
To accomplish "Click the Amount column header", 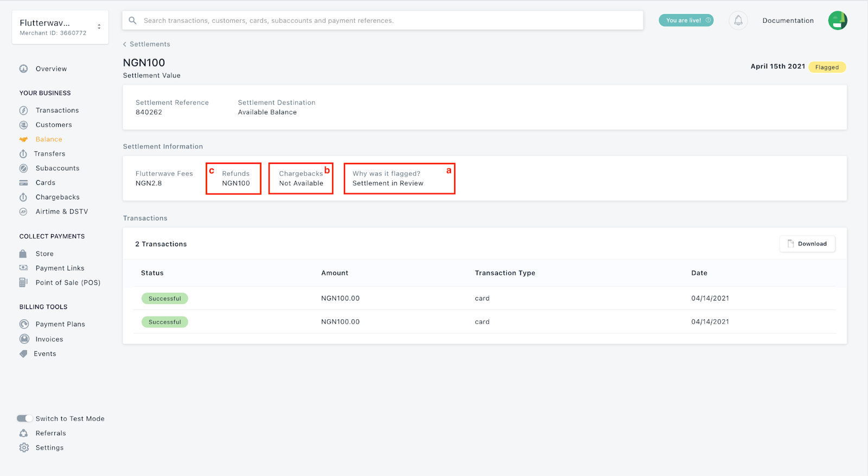I will [x=335, y=273].
